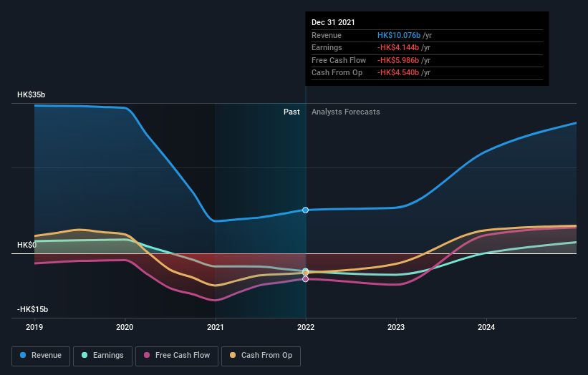Click the 'Revenue' row label in tooltip
Viewport: 588px width, 375px height.
pyautogui.click(x=327, y=35)
